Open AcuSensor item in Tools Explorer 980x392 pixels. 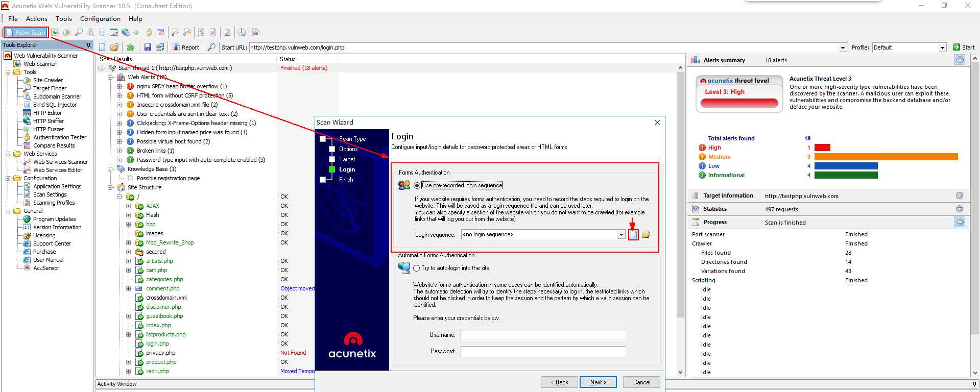[46, 268]
